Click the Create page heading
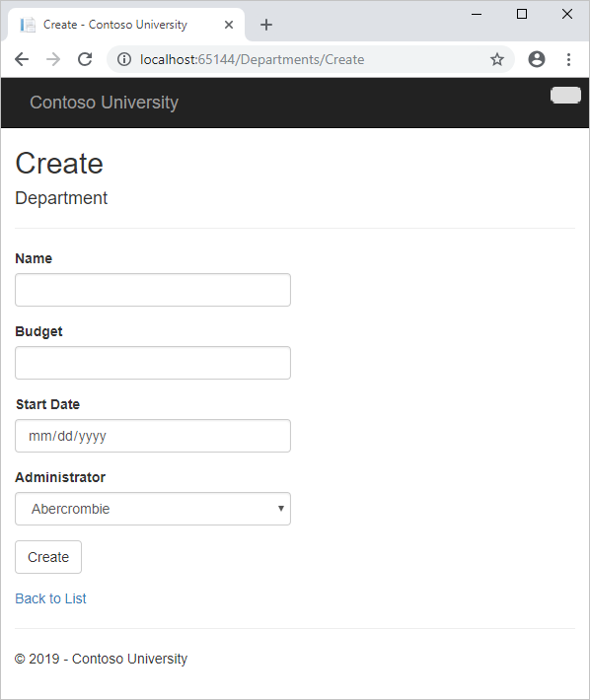Viewport: 590px width, 700px height. [x=59, y=164]
